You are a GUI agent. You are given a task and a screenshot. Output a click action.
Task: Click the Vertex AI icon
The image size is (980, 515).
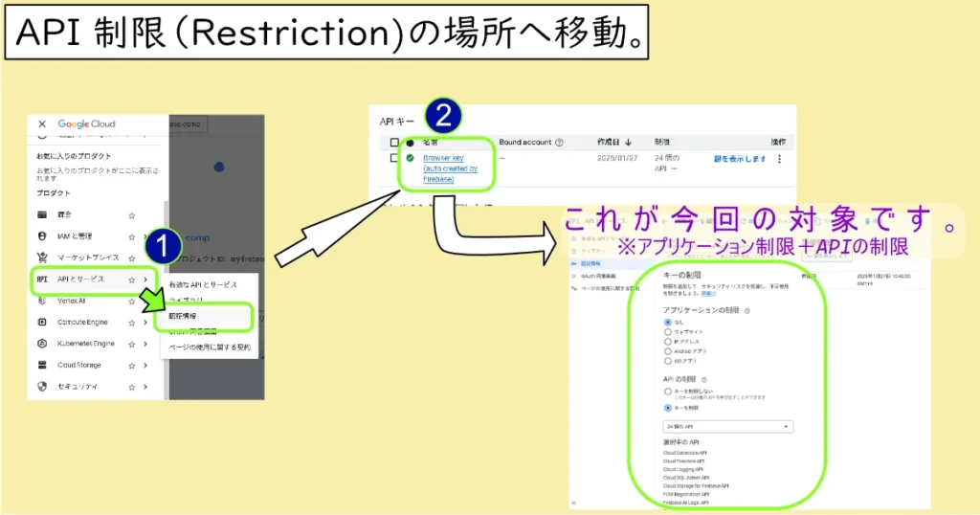click(42, 301)
